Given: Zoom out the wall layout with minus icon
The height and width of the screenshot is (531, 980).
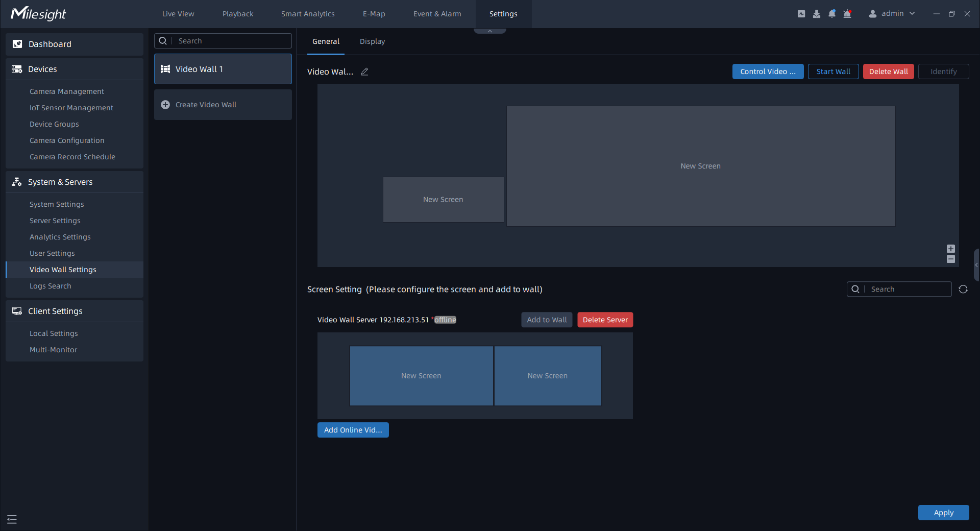Looking at the screenshot, I should pyautogui.click(x=950, y=259).
